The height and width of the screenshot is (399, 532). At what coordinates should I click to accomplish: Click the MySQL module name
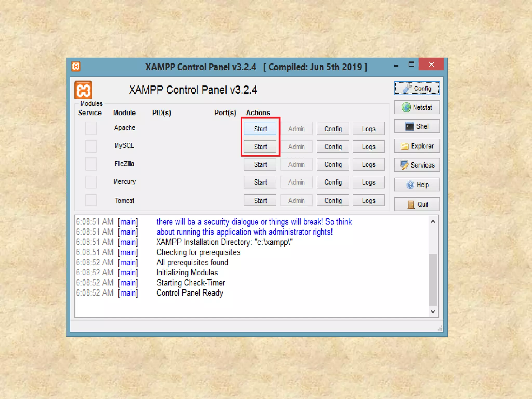(x=124, y=145)
